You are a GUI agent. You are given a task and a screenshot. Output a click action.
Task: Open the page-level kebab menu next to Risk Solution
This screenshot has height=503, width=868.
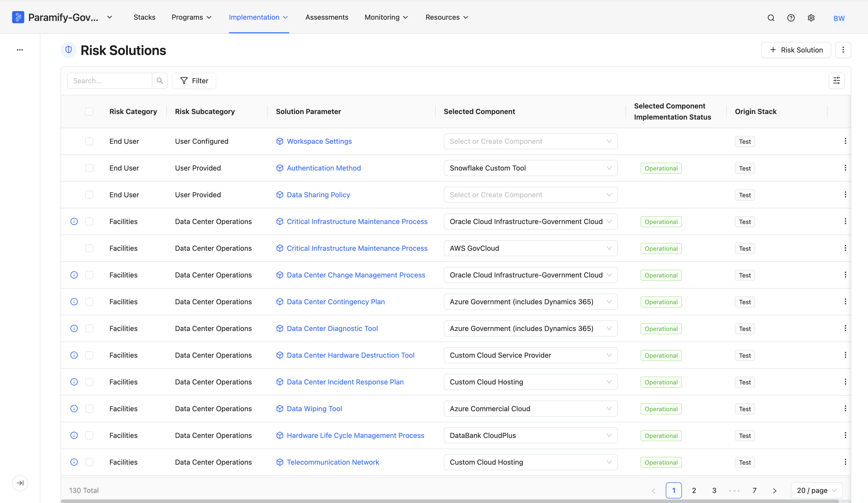[843, 50]
